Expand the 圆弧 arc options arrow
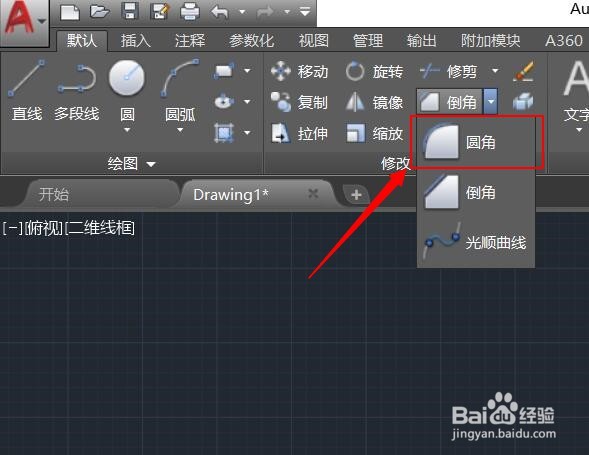Viewport: 589px width, 455px height. point(180,130)
